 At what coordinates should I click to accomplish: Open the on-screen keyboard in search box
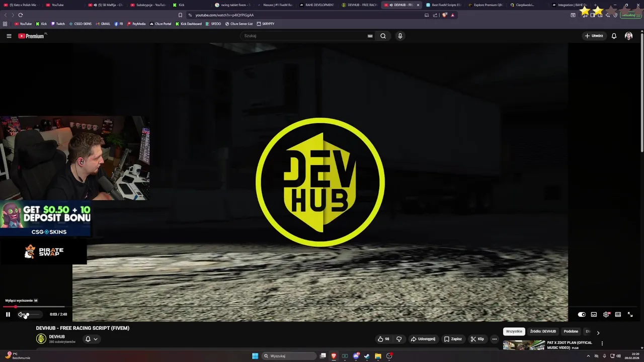tap(370, 36)
